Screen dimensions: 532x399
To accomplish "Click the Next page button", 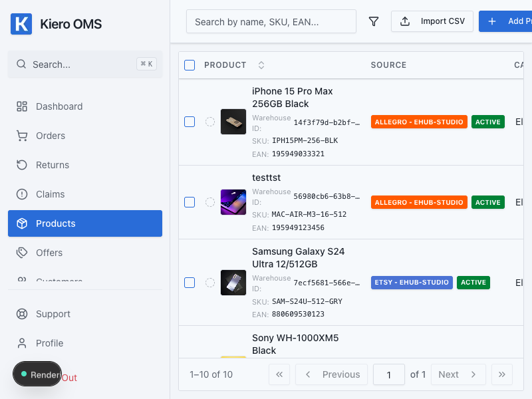I will click(458, 374).
